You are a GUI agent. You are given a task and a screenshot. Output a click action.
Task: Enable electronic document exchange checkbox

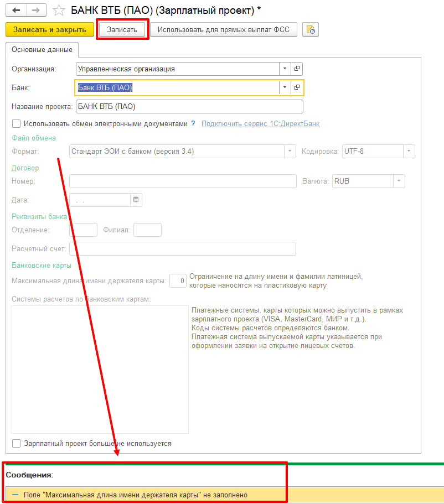[16, 124]
